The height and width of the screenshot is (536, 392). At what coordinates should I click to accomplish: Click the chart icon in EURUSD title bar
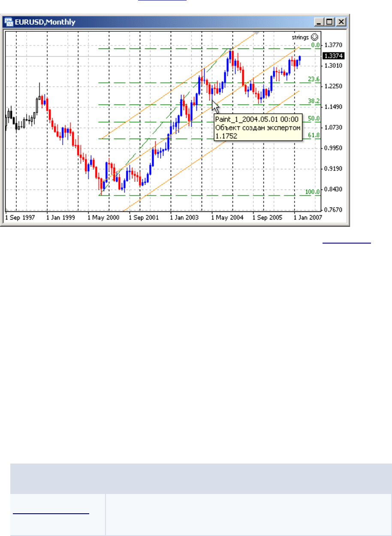pyautogui.click(x=8, y=22)
